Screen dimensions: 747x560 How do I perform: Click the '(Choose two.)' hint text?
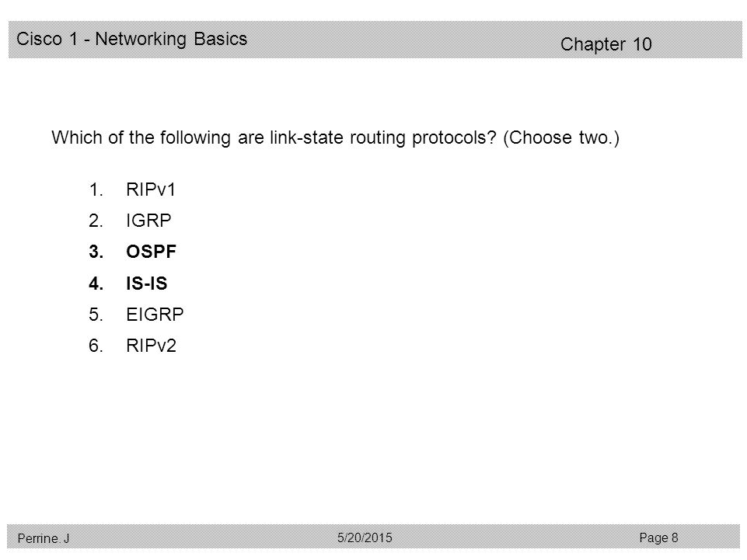[x=561, y=137]
